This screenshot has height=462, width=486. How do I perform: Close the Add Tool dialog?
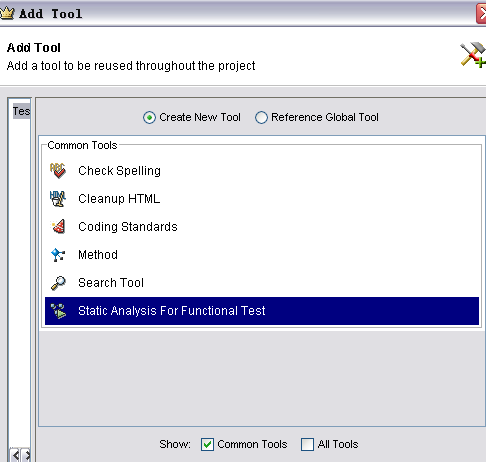(481, 14)
